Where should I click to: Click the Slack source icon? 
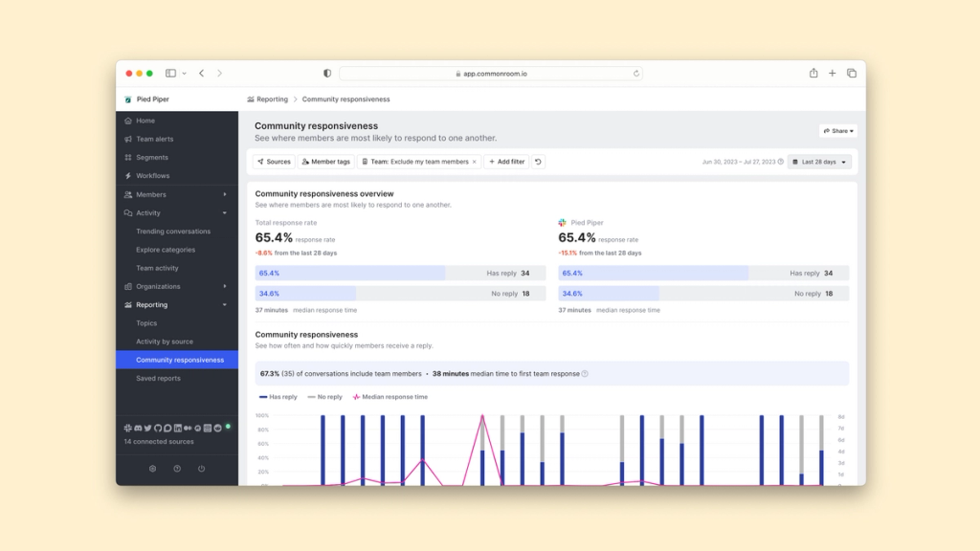(127, 428)
